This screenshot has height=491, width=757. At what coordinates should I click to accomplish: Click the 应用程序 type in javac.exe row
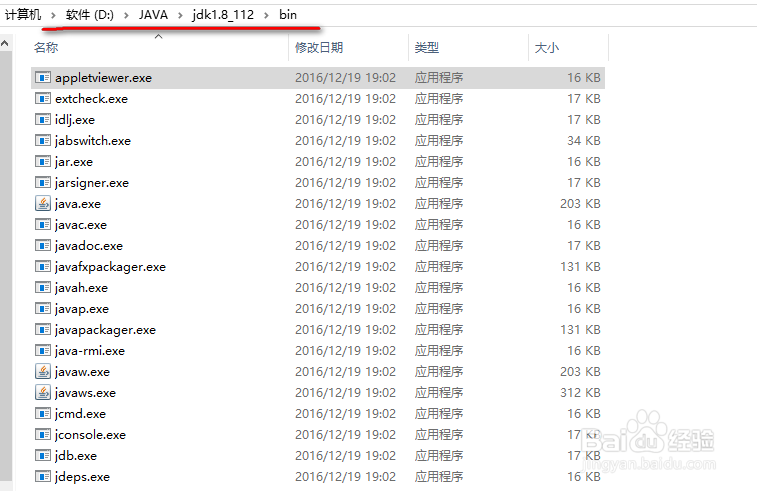[439, 224]
